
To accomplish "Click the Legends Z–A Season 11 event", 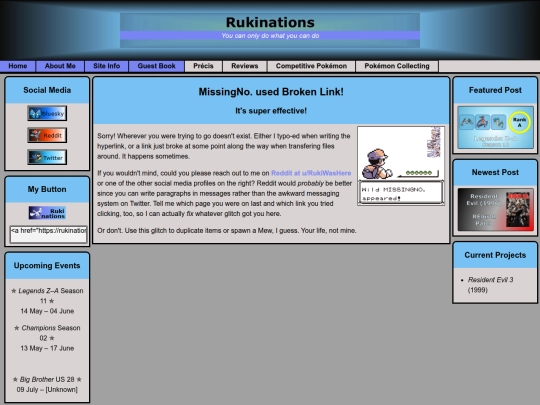I will coord(47,296).
